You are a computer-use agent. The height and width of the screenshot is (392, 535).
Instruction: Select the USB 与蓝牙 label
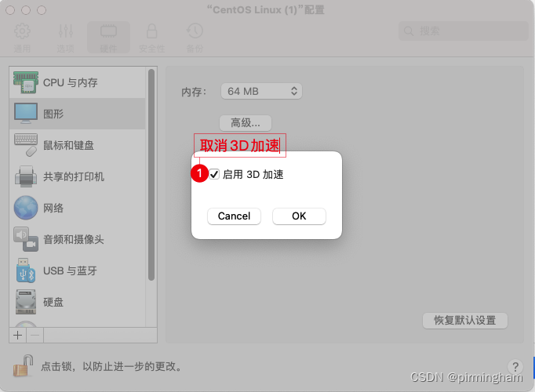click(x=71, y=270)
